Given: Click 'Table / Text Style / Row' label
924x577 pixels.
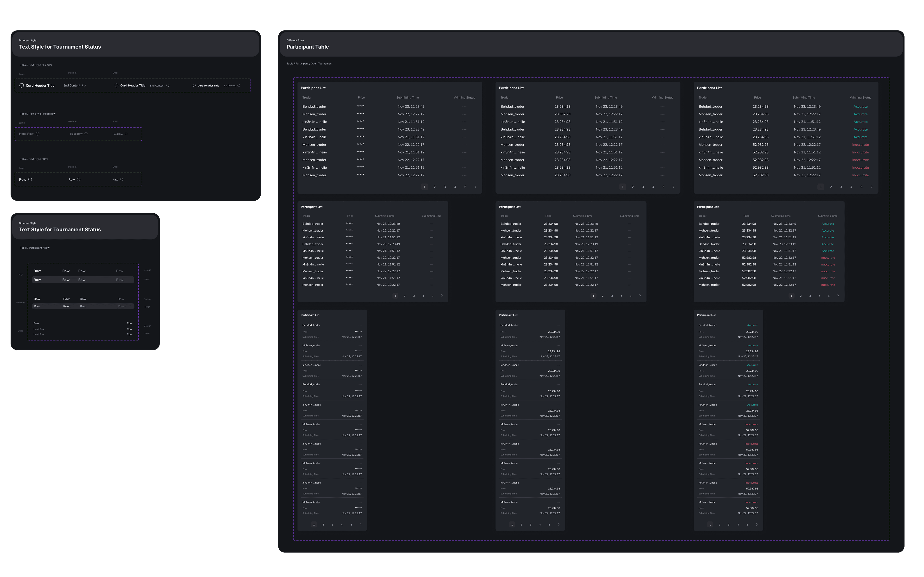Looking at the screenshot, I should point(34,159).
